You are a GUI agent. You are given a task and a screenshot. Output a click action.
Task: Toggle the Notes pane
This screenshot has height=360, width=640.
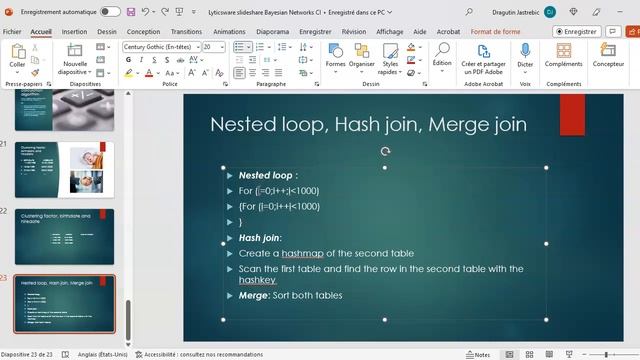478,355
